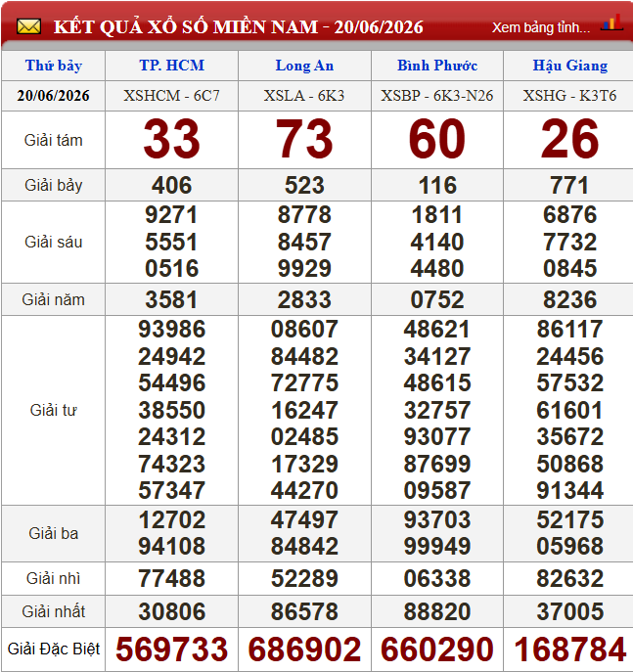Click Giải tư number 72775
This screenshot has height=672, width=633.
[304, 382]
